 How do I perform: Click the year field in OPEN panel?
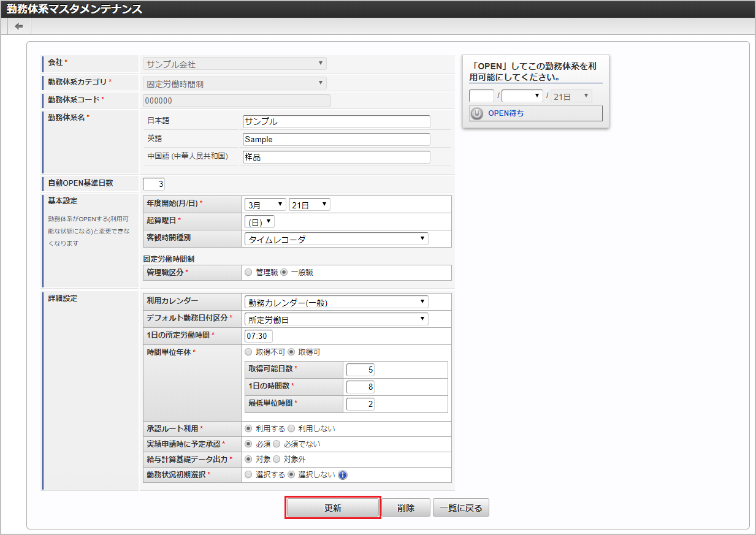pyautogui.click(x=481, y=96)
